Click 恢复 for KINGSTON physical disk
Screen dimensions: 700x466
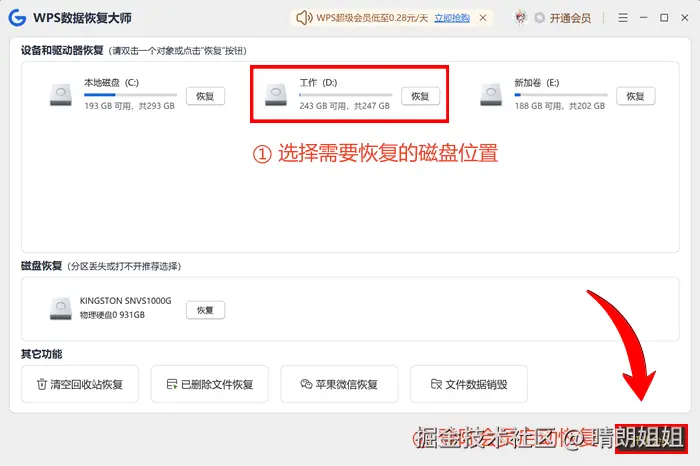pyautogui.click(x=205, y=310)
